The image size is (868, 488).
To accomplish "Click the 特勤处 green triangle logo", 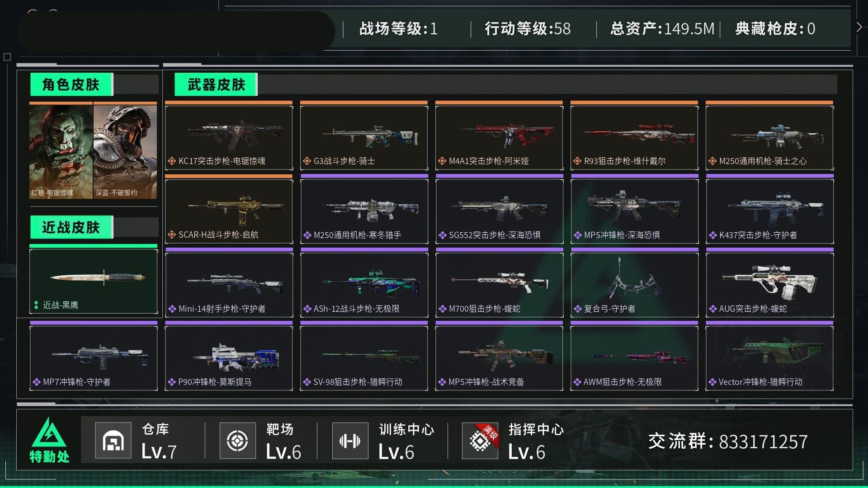I will pos(49,432).
